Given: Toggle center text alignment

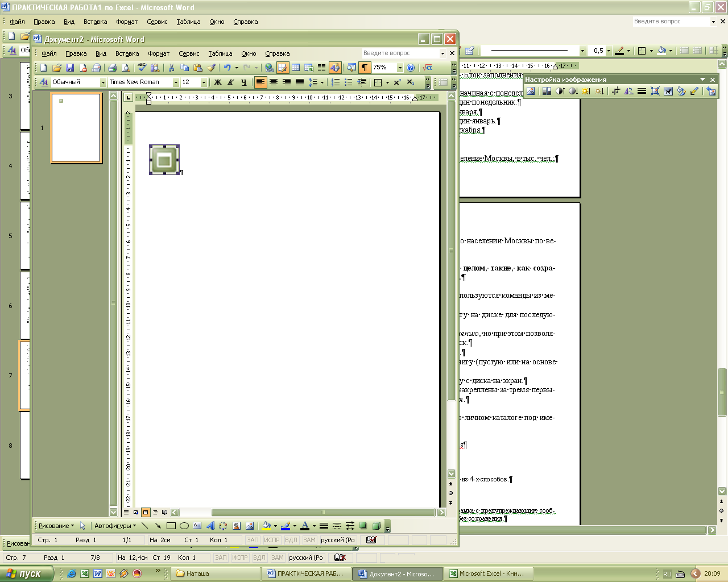Looking at the screenshot, I should [273, 82].
